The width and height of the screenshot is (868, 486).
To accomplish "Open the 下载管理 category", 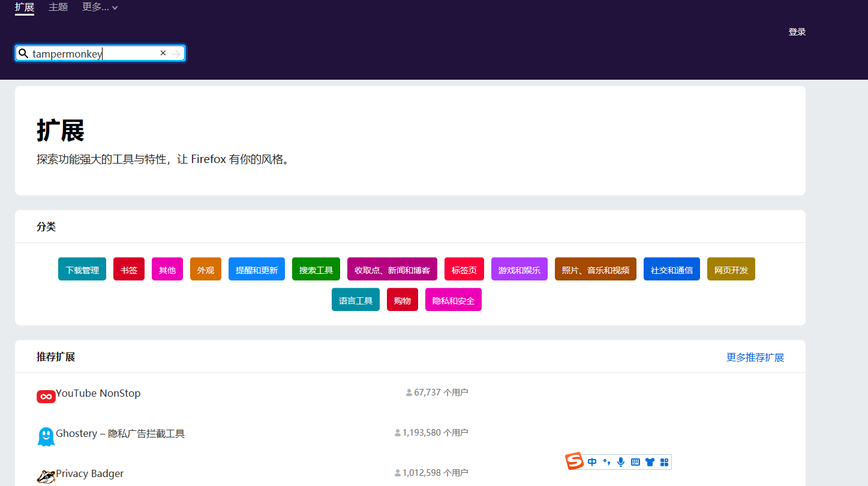I will [82, 269].
